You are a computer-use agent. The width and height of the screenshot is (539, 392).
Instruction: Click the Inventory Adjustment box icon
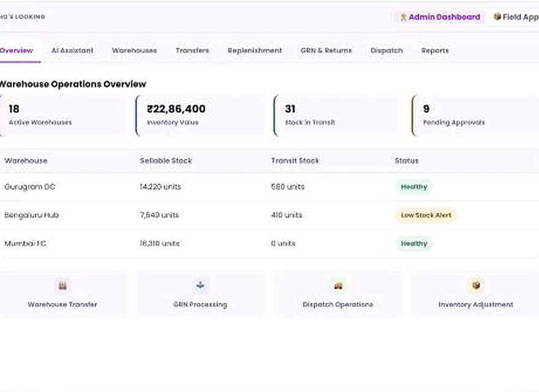(476, 285)
